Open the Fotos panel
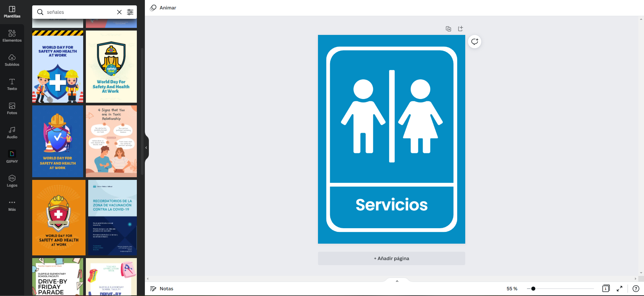 point(12,109)
